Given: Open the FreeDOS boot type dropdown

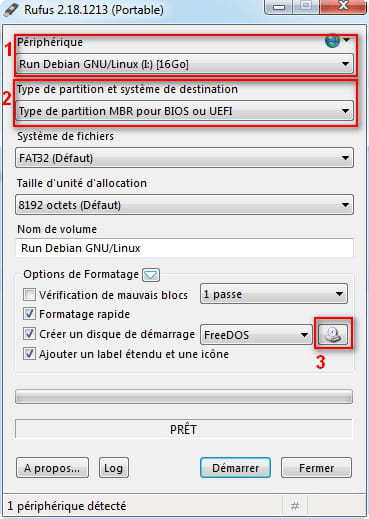Looking at the screenshot, I should (x=256, y=334).
